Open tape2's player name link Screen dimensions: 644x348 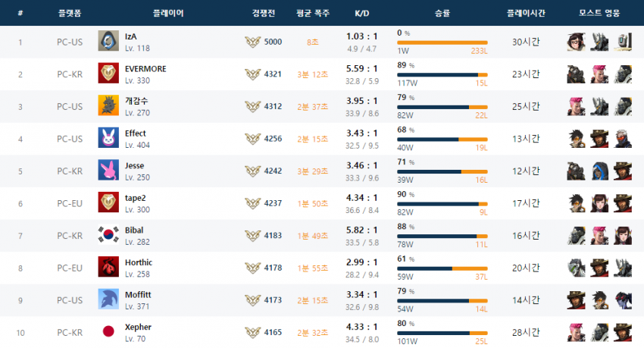tap(136, 198)
